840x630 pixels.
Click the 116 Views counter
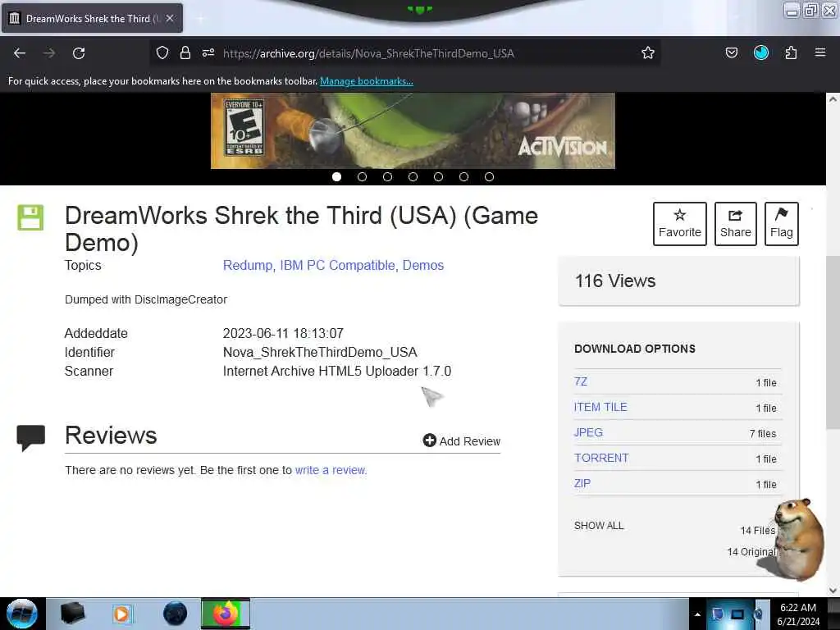[x=615, y=281]
